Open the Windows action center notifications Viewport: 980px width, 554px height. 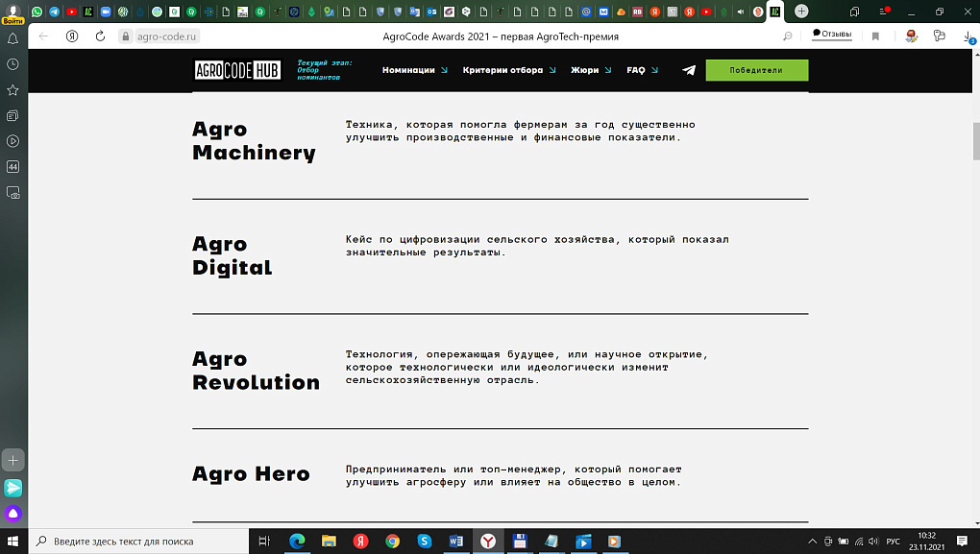[x=963, y=541]
